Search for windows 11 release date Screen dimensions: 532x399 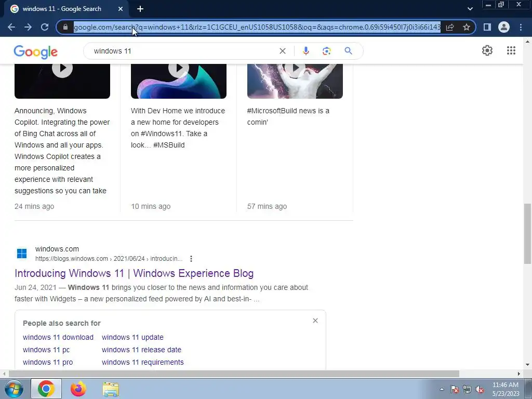[141, 350]
